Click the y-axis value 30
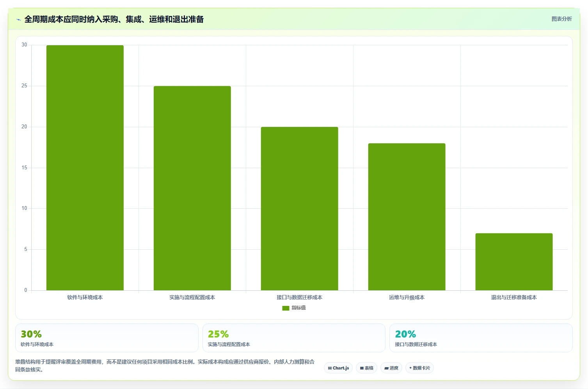 tap(24, 45)
